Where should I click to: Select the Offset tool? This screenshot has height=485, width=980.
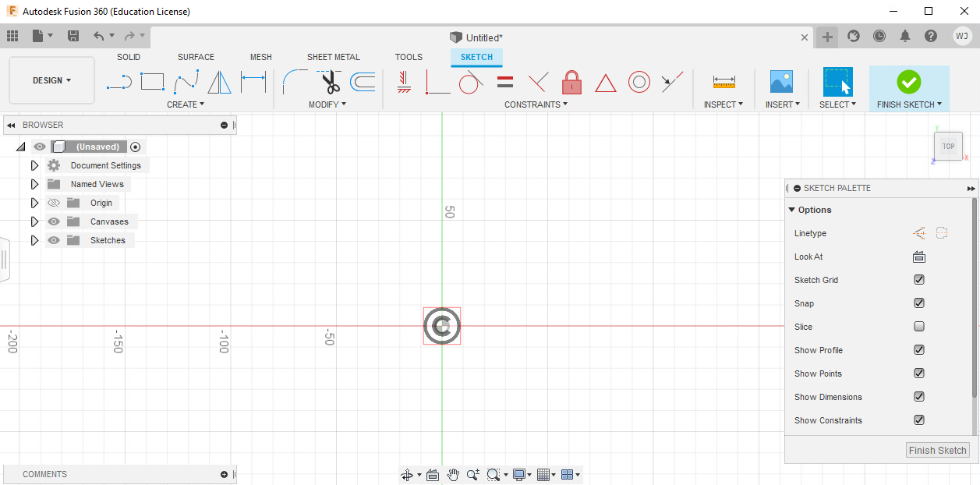362,80
